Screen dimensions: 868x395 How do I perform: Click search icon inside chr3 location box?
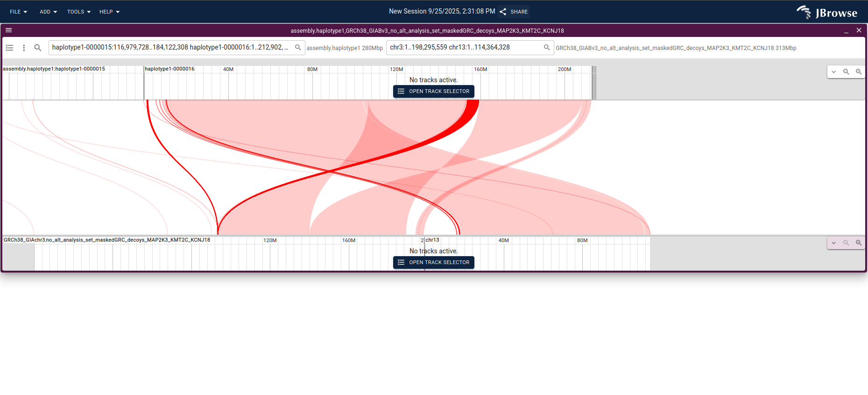click(x=547, y=48)
